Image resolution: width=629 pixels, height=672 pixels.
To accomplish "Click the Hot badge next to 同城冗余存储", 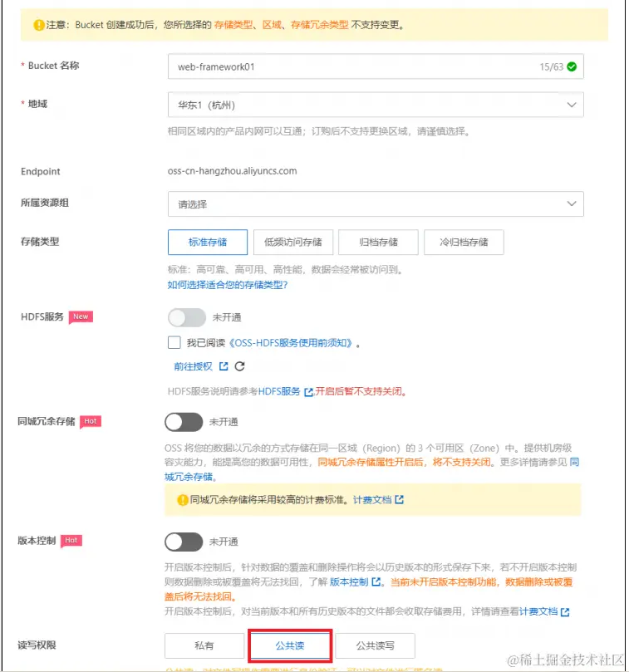I will tap(91, 421).
